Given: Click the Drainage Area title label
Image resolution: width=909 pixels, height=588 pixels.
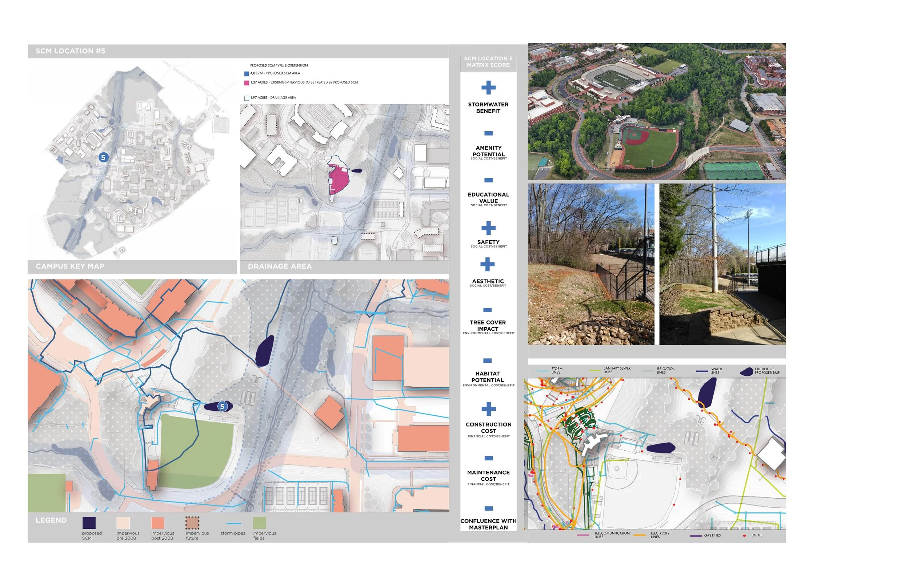Looking at the screenshot, I should click(x=280, y=266).
